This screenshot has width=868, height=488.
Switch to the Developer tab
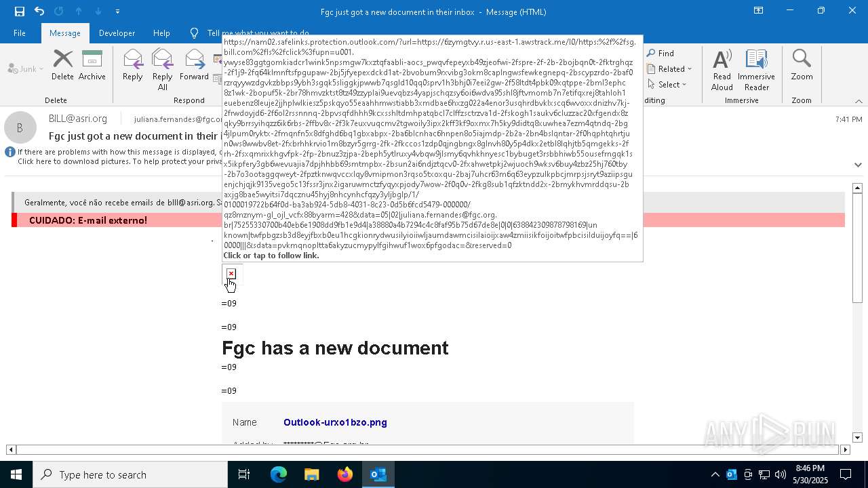tap(117, 33)
